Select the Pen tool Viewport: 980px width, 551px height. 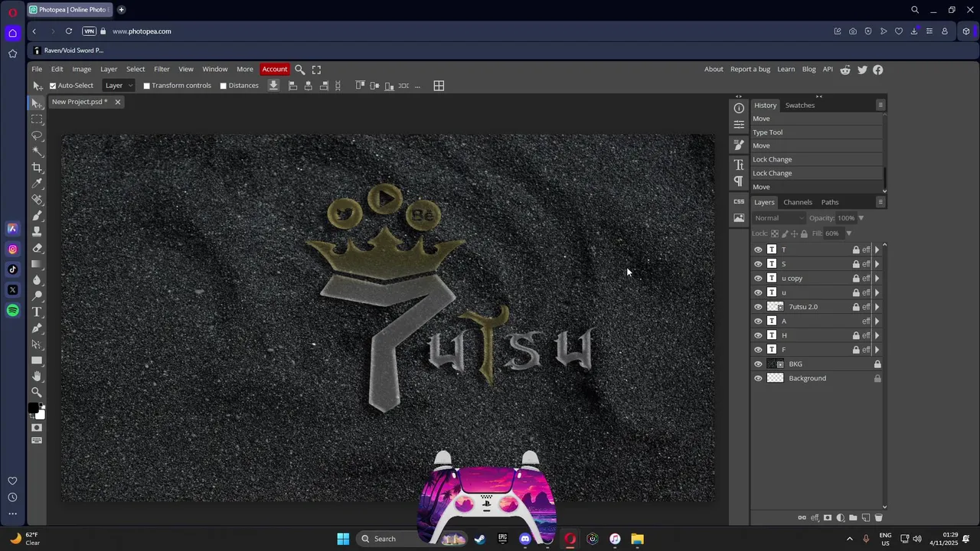(x=37, y=328)
